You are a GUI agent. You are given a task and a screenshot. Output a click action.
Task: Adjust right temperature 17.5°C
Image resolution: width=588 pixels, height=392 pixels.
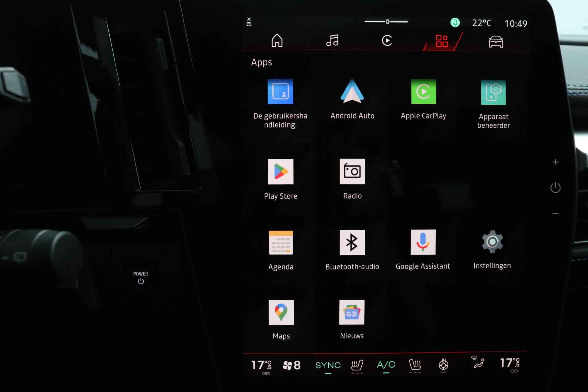[510, 363]
